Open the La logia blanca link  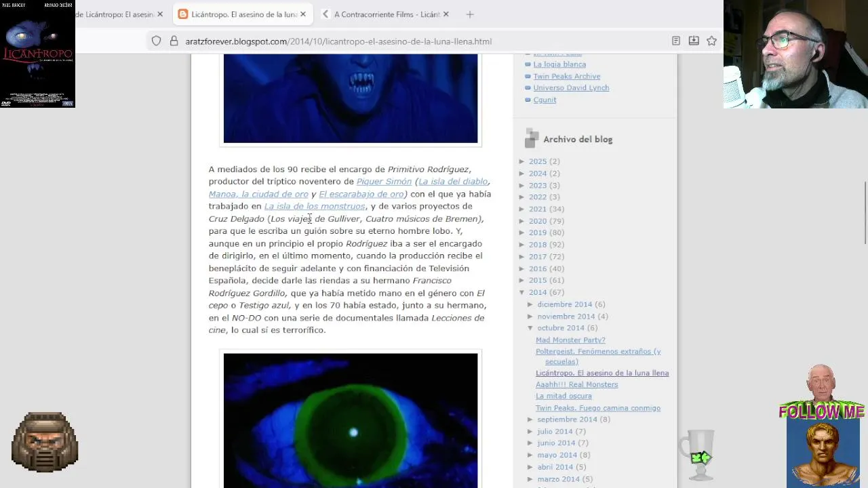pos(559,64)
